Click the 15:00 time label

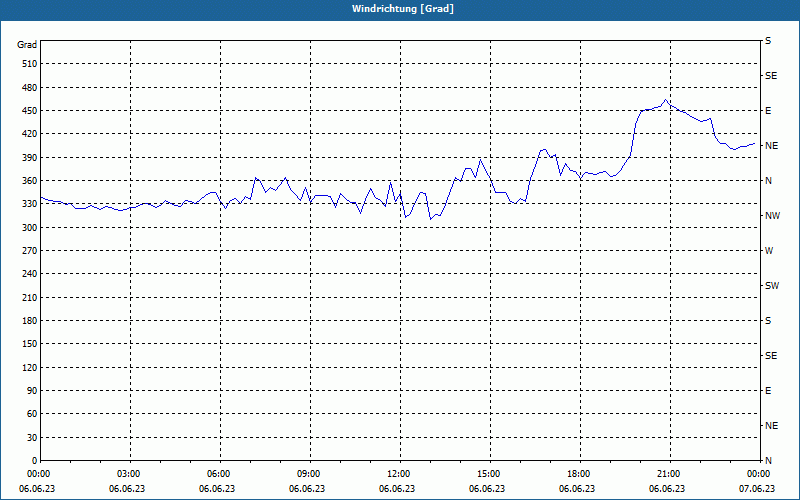(x=489, y=474)
